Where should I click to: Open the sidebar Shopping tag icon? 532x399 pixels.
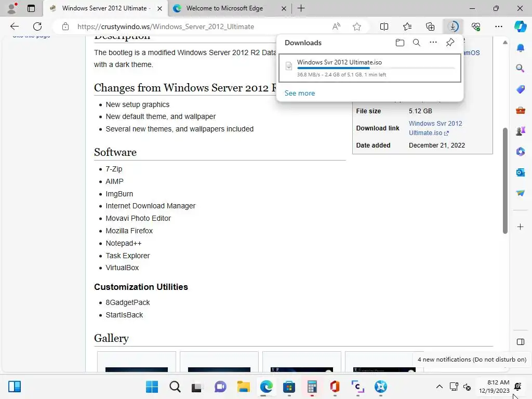(x=520, y=89)
